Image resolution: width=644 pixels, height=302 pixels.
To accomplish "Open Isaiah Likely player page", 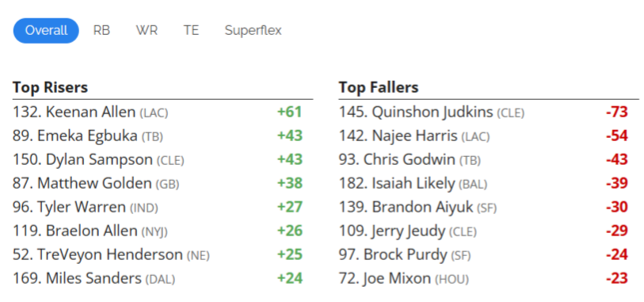I will point(413,184).
